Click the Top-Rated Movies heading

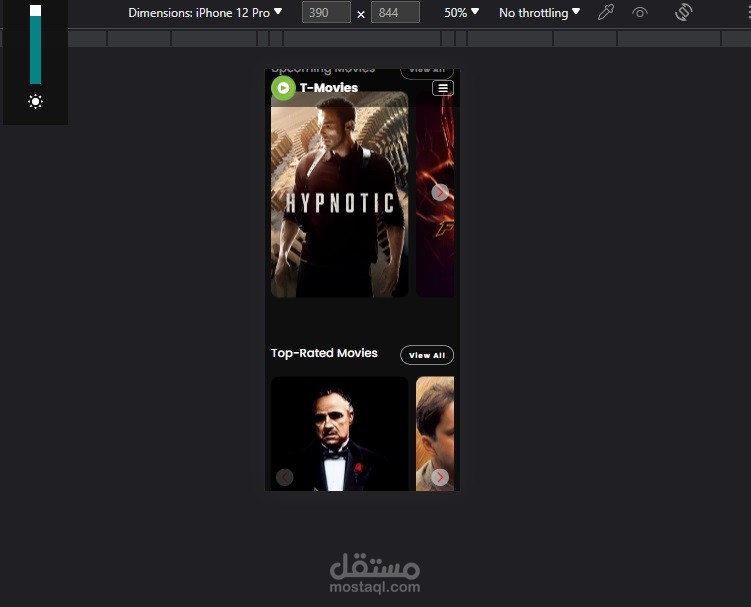point(324,353)
